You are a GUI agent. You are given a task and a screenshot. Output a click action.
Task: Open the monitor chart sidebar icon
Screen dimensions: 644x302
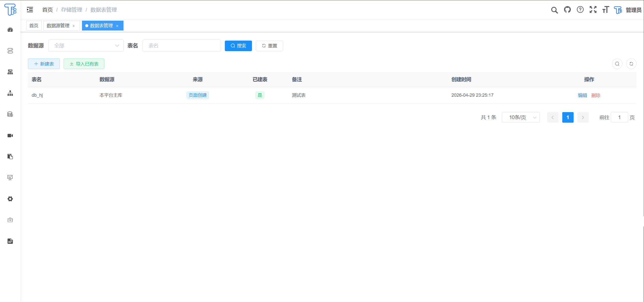click(10, 178)
